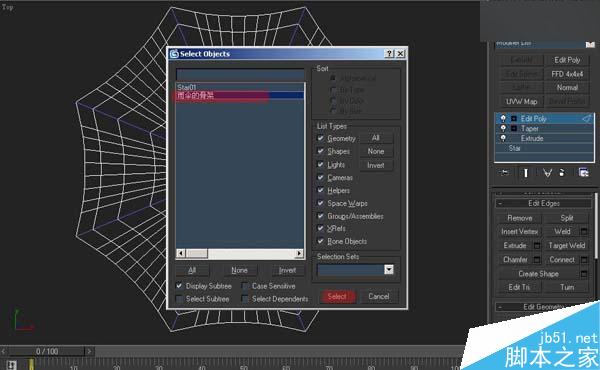Expand Edit Poly sub-objects in modifier stack
This screenshot has width=600, height=370.
tap(514, 119)
